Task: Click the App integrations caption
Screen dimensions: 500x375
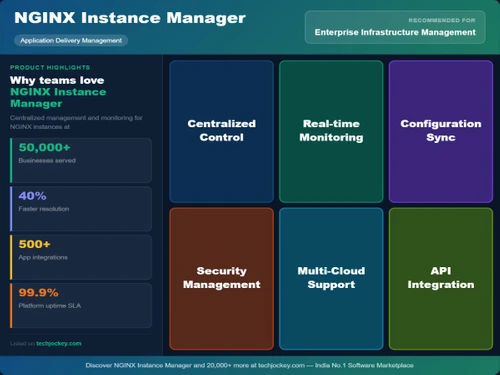Action: pos(43,257)
